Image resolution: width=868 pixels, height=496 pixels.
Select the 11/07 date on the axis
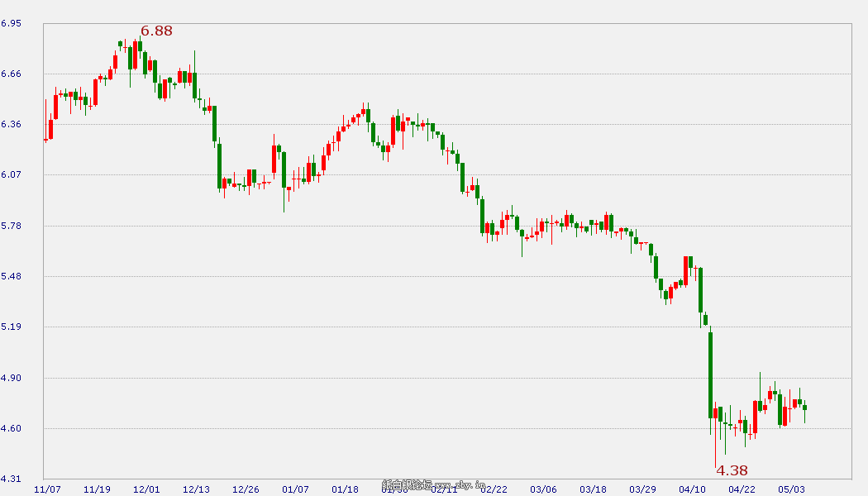pos(47,489)
